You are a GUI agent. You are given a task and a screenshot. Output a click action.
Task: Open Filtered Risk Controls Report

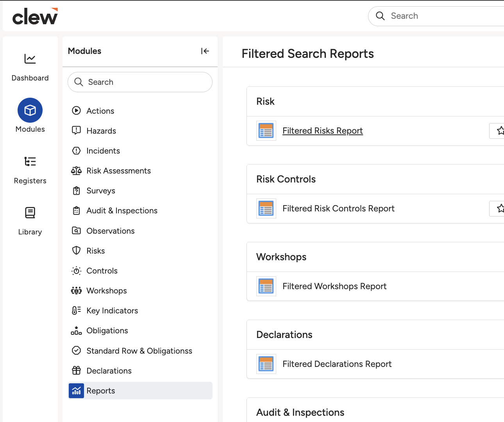coord(338,209)
